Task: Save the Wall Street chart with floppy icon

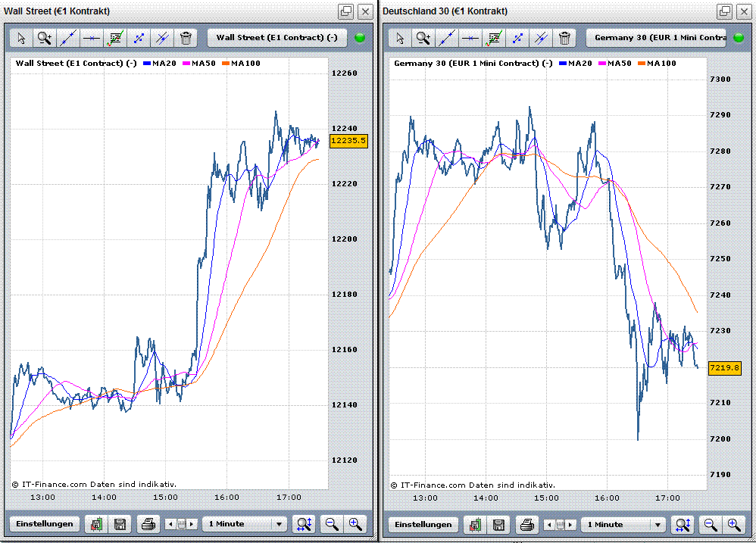Action: 120,524
